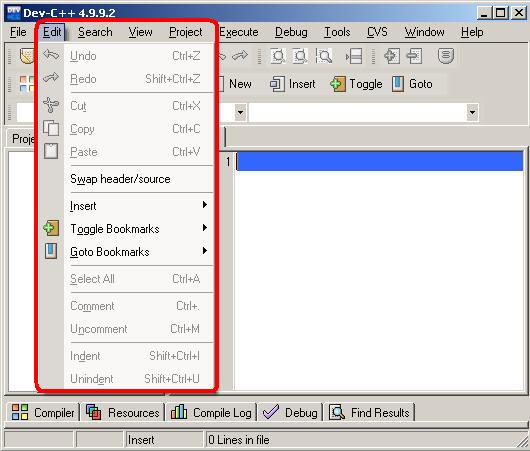530x451 pixels.
Task: Open the Tools menu
Action: (337, 32)
